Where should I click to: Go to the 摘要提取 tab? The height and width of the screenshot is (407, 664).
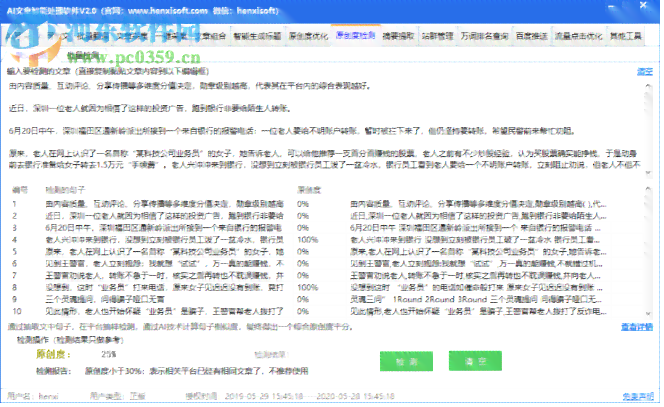click(x=398, y=36)
